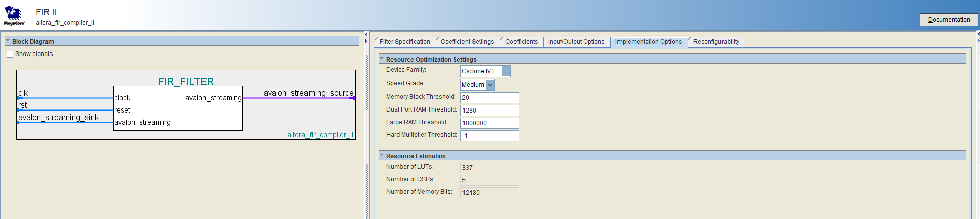Image resolution: width=980 pixels, height=219 pixels.
Task: Click the FIR_FILTER block in the diagram
Action: pos(178,108)
